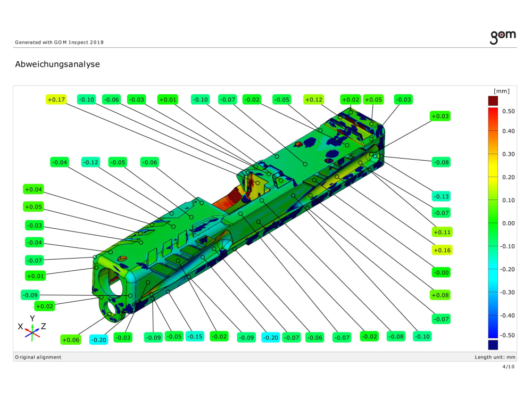Click the legend scale value 0.50
The width and height of the screenshot is (532, 399).
tap(508, 111)
